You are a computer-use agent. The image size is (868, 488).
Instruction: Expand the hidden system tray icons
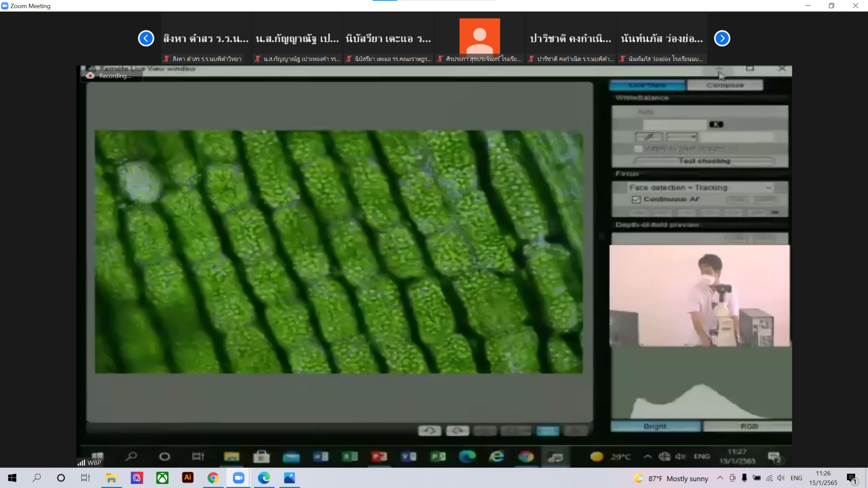(x=720, y=478)
